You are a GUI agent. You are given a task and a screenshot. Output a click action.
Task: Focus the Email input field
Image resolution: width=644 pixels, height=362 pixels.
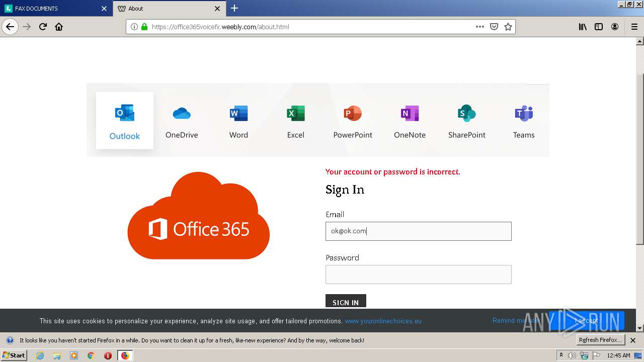(x=419, y=231)
